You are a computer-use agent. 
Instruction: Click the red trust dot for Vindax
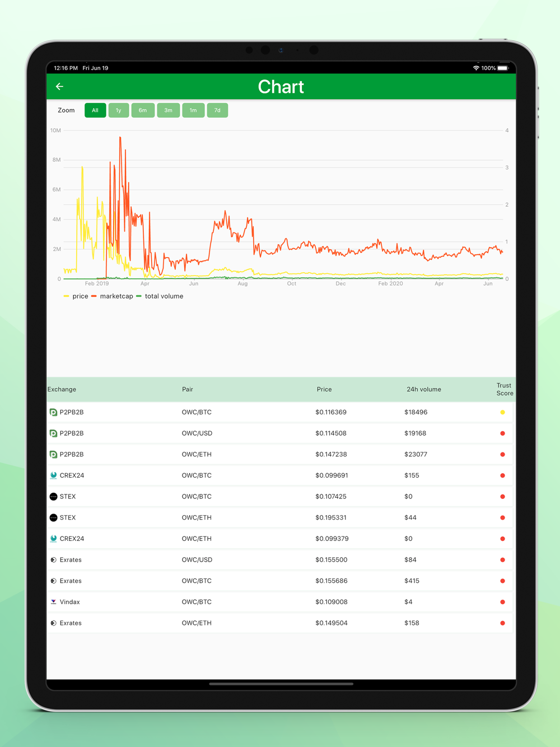pos(502,602)
